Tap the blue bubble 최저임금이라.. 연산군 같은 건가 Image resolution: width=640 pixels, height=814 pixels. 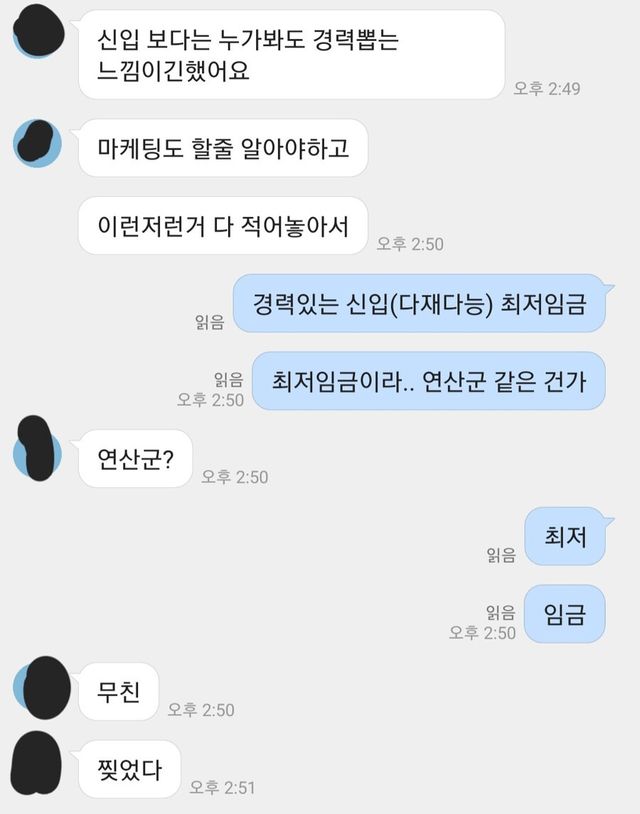(x=429, y=381)
